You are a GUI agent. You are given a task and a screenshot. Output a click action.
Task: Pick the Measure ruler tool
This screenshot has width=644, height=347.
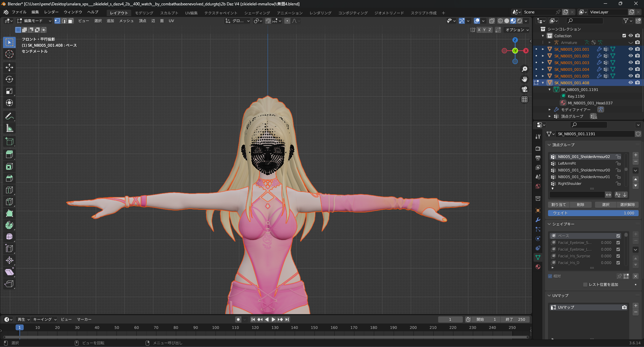(9, 128)
